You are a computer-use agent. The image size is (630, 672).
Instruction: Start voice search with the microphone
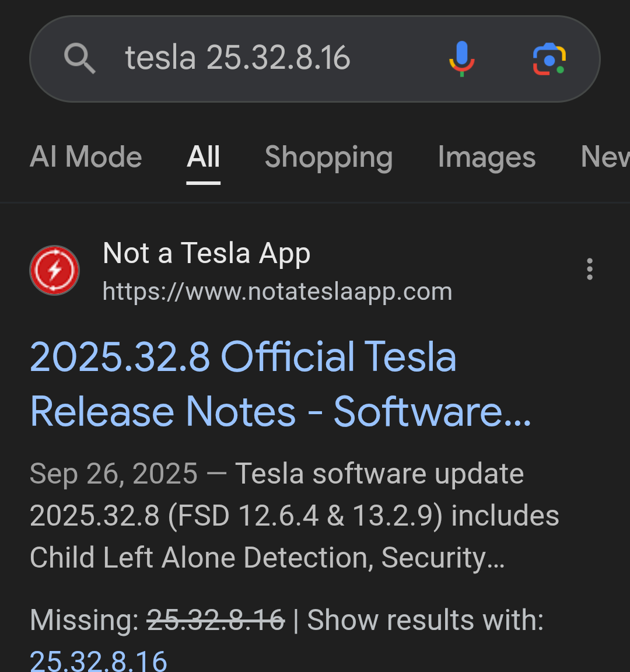coord(461,59)
